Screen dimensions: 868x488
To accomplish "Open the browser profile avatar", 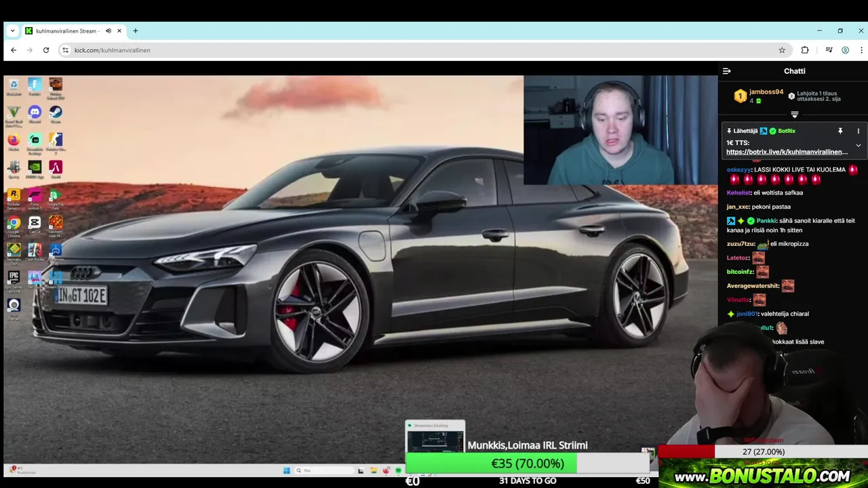I will [x=845, y=50].
